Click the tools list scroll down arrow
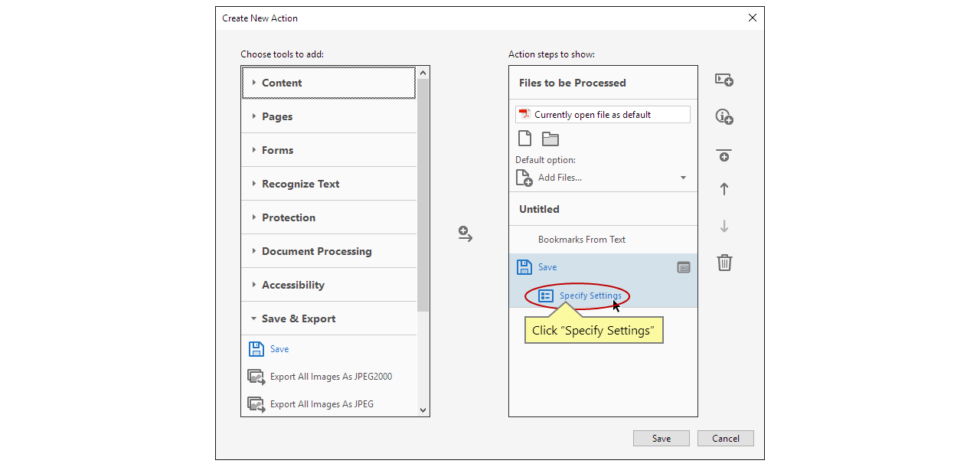The image size is (980, 467). (423, 410)
